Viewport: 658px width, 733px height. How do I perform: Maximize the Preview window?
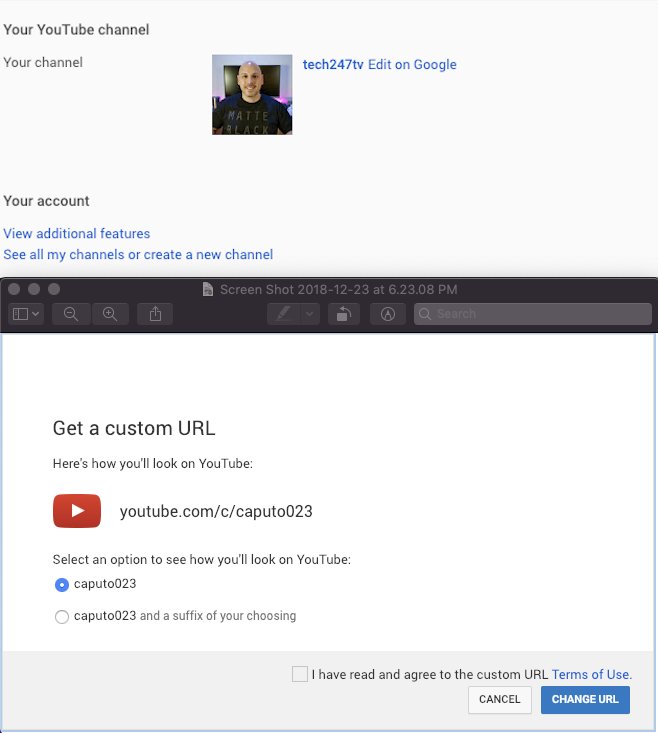[x=54, y=289]
